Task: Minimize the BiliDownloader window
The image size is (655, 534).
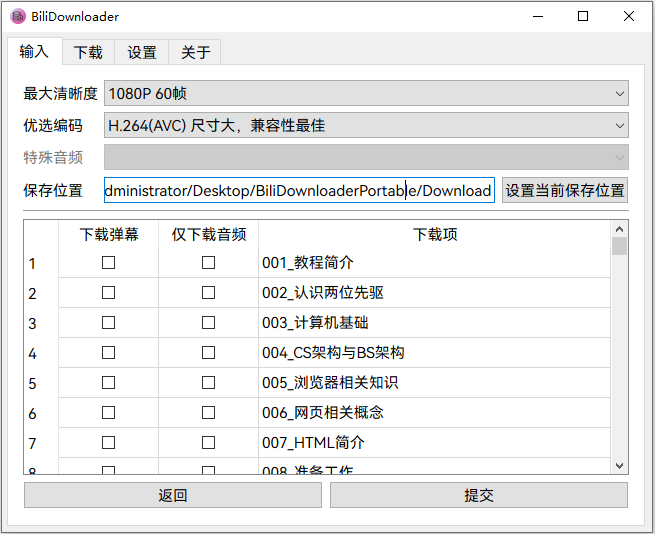Action: [x=538, y=16]
